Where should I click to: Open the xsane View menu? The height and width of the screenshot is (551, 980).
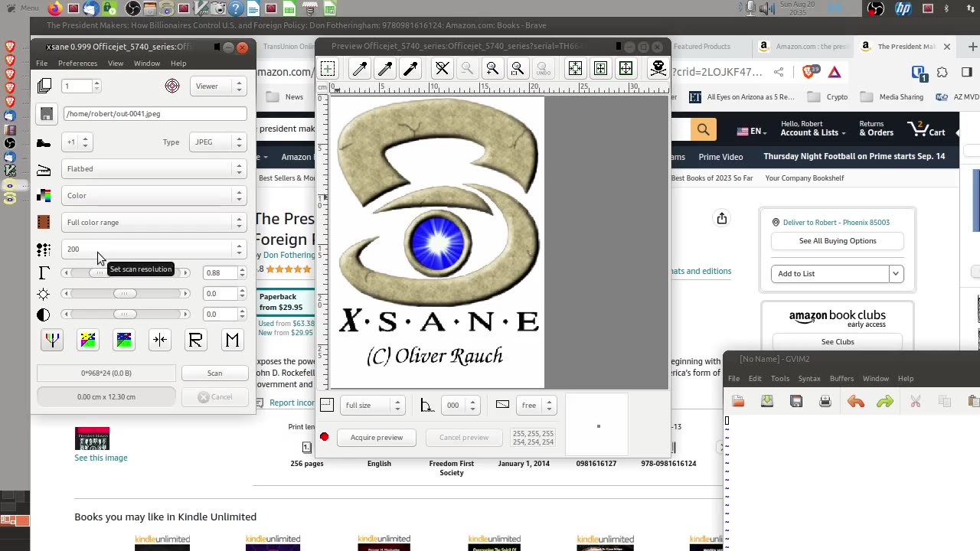click(x=116, y=63)
